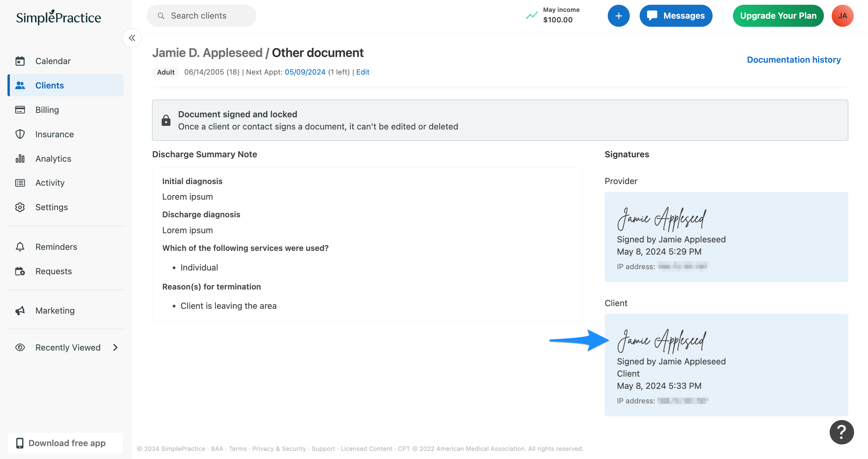
Task: Open the Messages panel
Action: 676,16
